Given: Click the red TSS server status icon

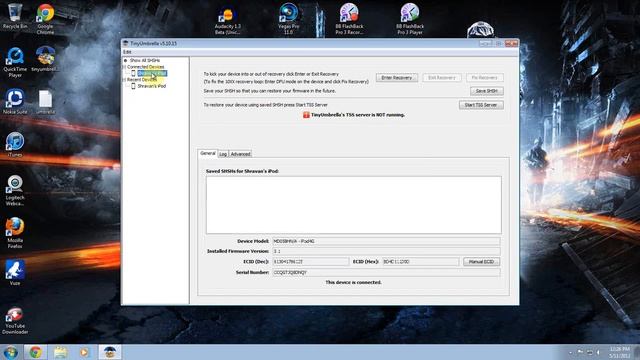Looking at the screenshot, I should pos(306,115).
